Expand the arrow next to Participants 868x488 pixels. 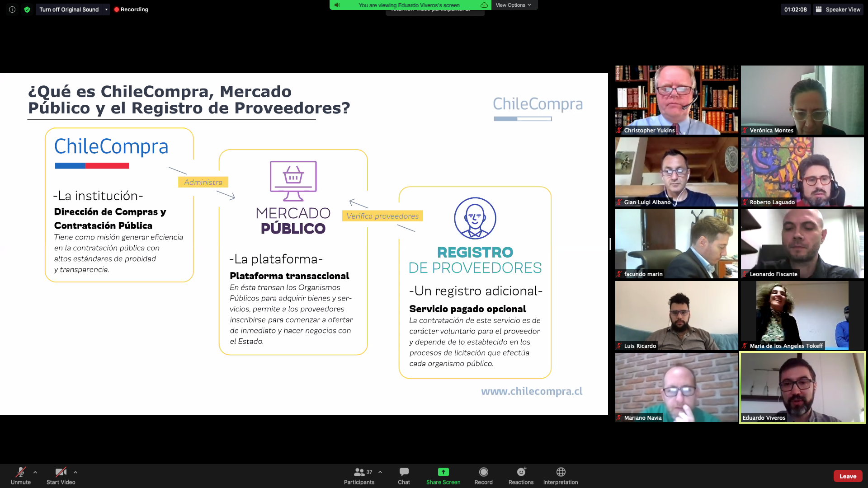(380, 472)
